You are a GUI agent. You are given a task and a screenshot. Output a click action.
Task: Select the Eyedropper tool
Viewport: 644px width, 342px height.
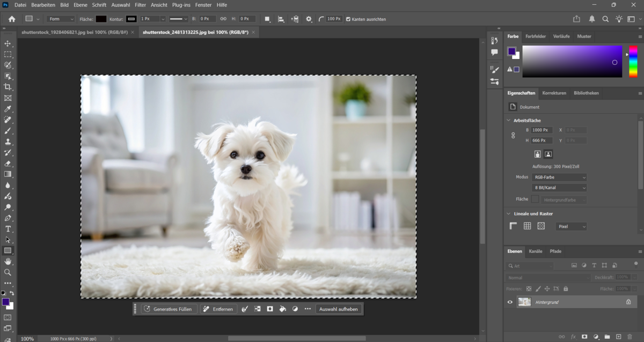pyautogui.click(x=8, y=109)
